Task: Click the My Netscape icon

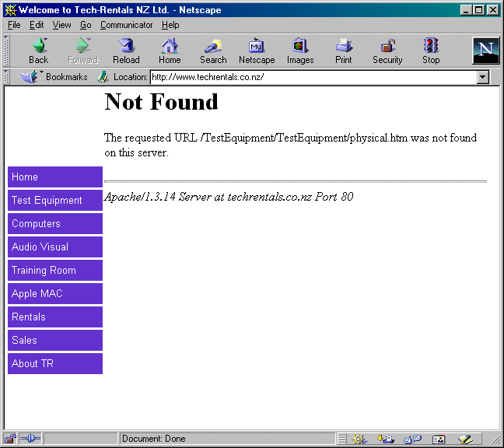Action: click(257, 51)
